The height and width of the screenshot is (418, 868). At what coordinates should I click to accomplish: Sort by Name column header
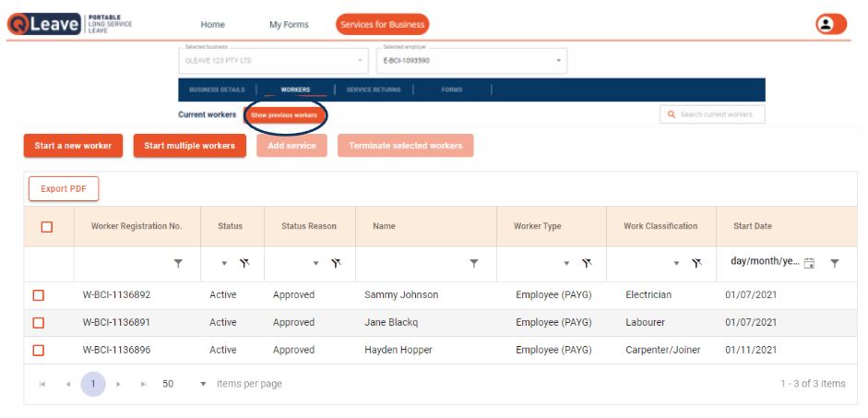click(384, 226)
